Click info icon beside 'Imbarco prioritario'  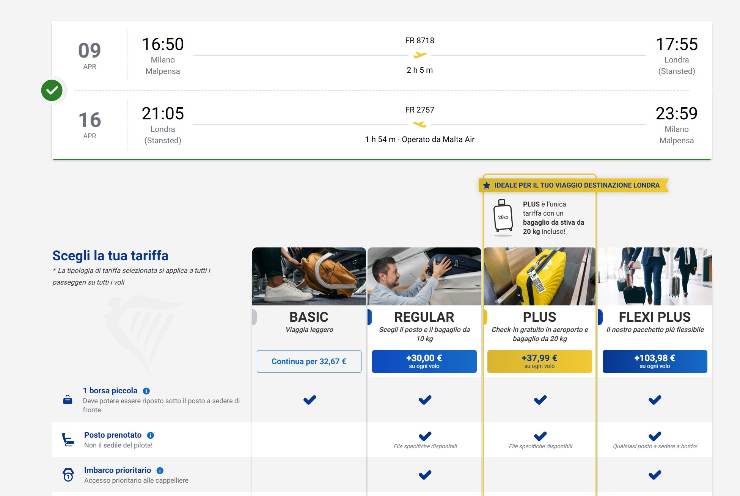(160, 470)
